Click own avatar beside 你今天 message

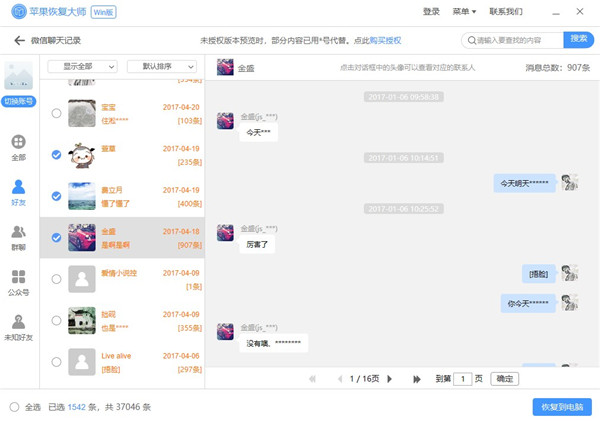[x=569, y=302]
